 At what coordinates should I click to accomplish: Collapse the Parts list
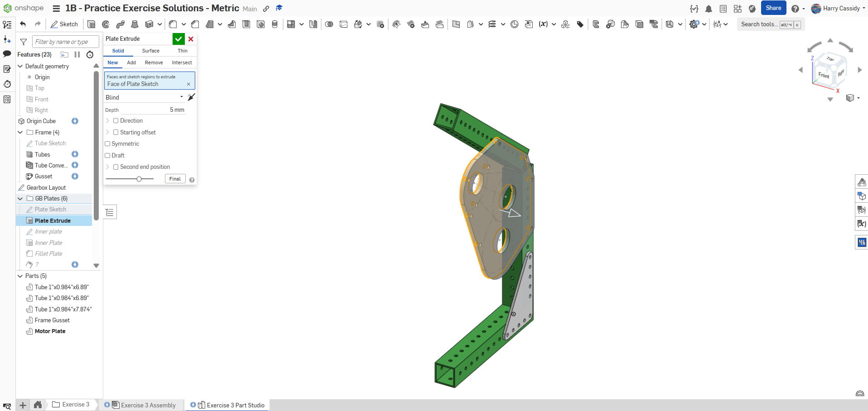click(20, 276)
